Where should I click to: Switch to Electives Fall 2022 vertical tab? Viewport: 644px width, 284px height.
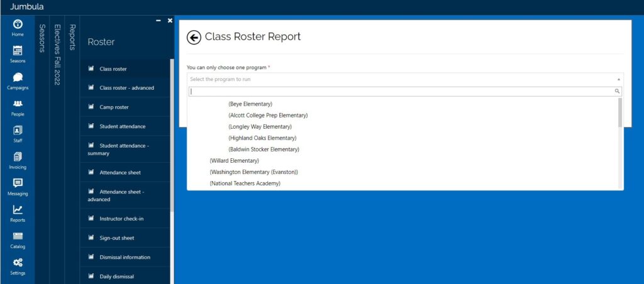pos(57,55)
